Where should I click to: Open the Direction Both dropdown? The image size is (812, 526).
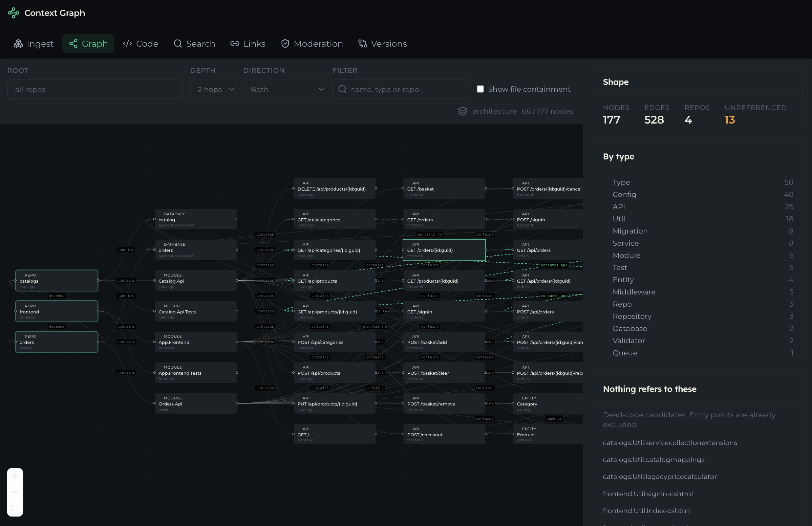[284, 89]
